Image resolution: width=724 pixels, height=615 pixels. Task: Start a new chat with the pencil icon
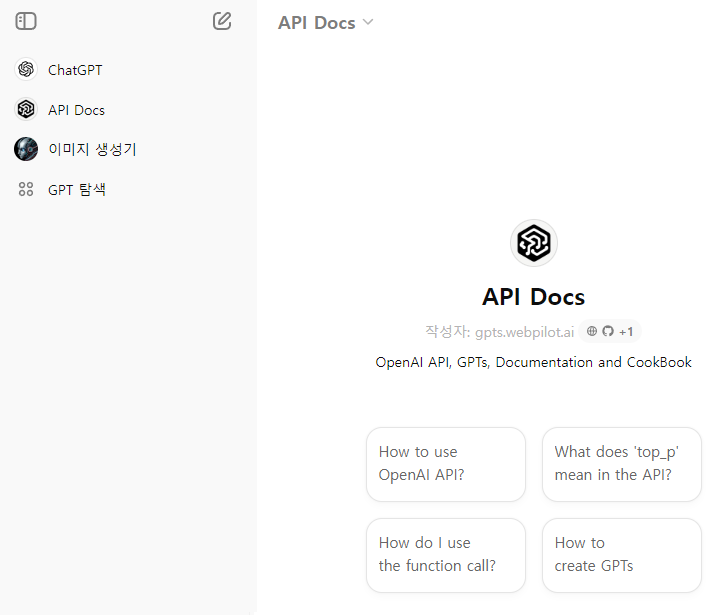pyautogui.click(x=222, y=21)
